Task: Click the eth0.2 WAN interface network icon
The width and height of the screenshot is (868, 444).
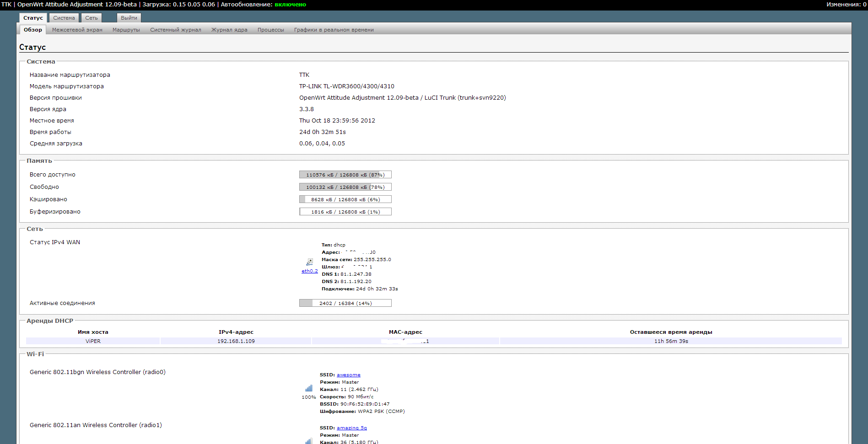Action: click(x=310, y=262)
